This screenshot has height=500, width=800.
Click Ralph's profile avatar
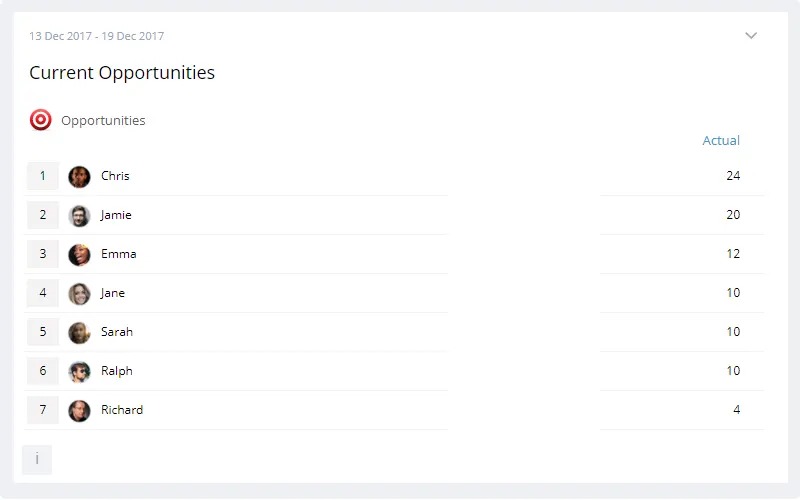pyautogui.click(x=79, y=372)
